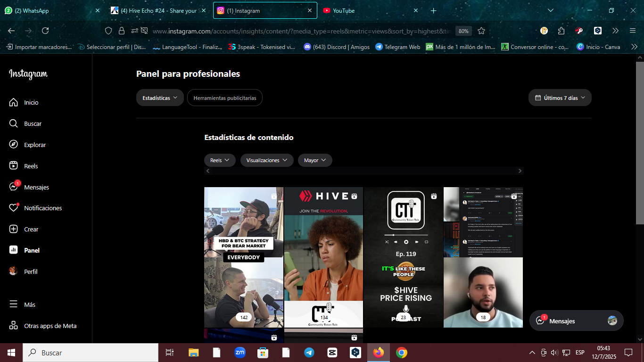Viewport: 644px width, 362px height.
Task: Open the CTT Ep. 119 reel thumbnail
Action: tap(404, 257)
